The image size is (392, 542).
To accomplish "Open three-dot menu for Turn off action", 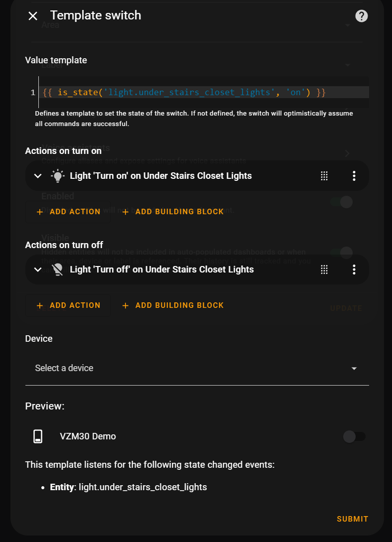I will pyautogui.click(x=354, y=270).
